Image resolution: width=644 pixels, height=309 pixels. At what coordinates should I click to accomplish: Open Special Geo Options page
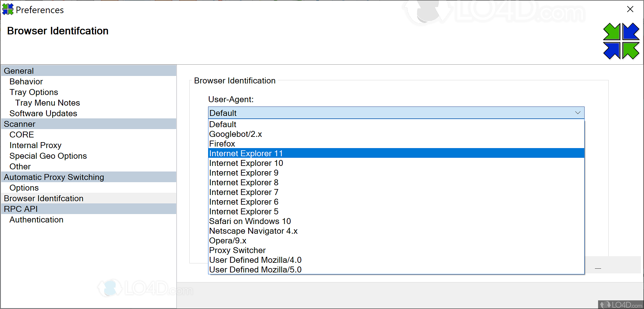pos(48,156)
